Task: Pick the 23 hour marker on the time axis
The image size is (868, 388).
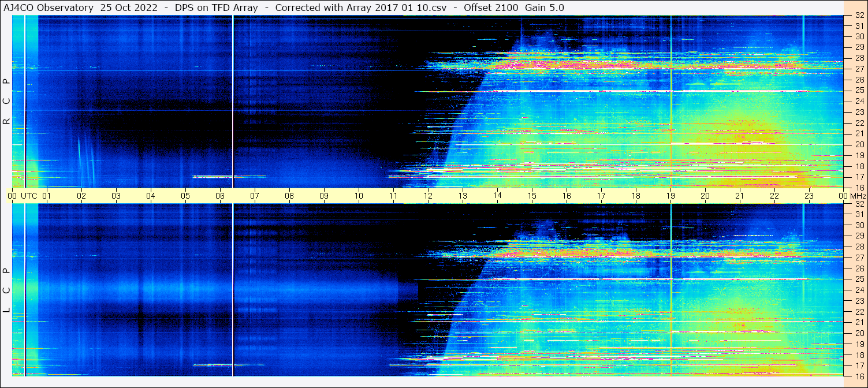Action: pos(809,196)
